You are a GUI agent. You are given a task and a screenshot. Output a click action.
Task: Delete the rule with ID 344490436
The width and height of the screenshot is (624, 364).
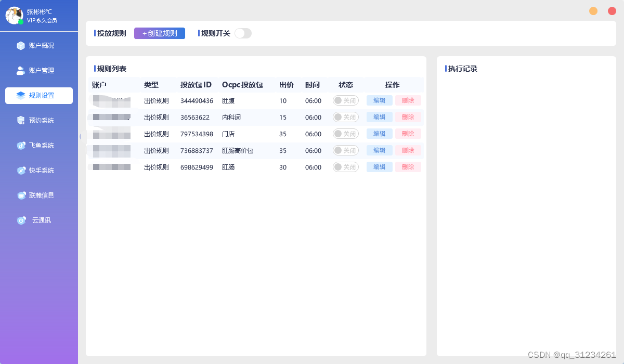point(408,100)
